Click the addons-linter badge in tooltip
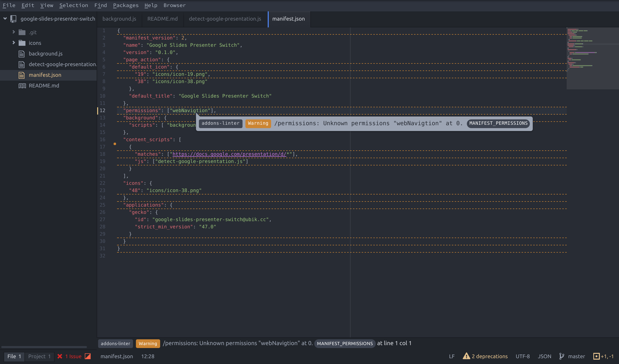The height and width of the screenshot is (364, 619). coord(220,123)
